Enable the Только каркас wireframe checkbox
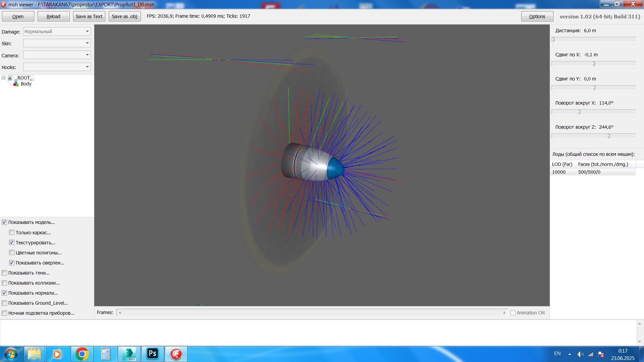This screenshot has width=644, height=362. coord(12,232)
